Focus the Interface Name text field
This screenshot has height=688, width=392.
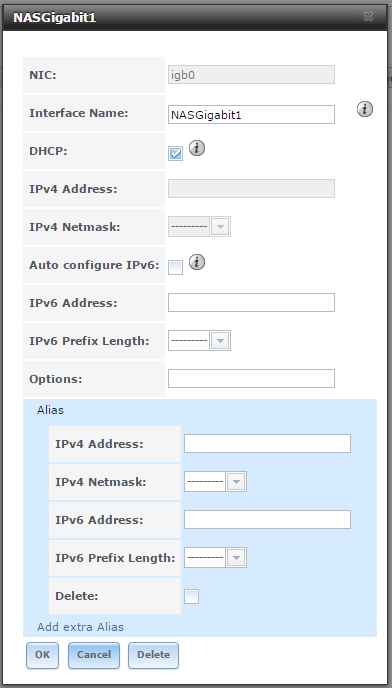(251, 115)
